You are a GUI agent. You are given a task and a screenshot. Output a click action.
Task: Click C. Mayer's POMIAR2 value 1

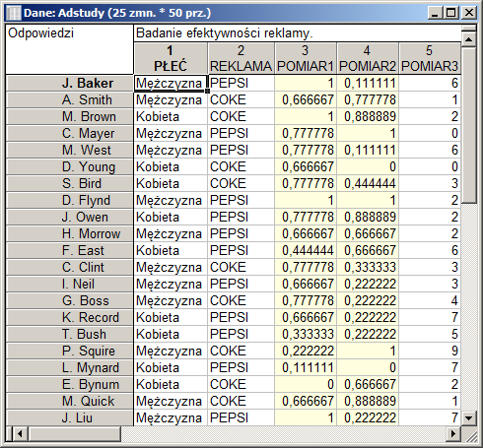[368, 134]
